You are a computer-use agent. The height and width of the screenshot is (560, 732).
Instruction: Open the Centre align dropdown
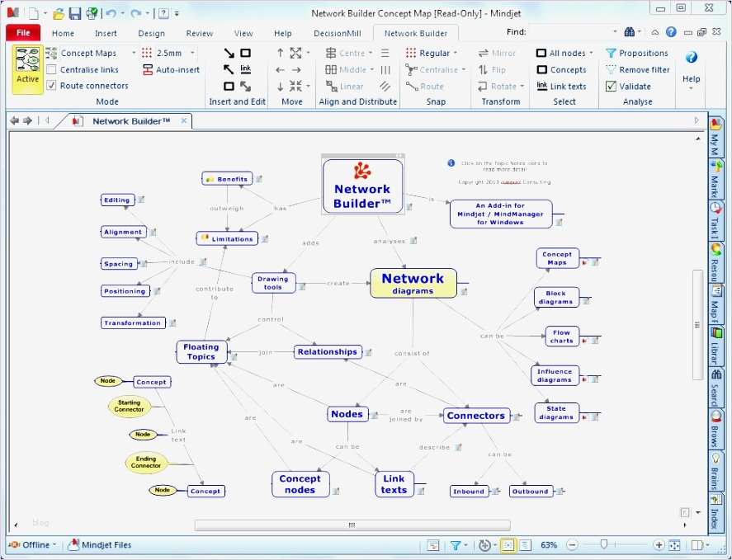[x=371, y=53]
